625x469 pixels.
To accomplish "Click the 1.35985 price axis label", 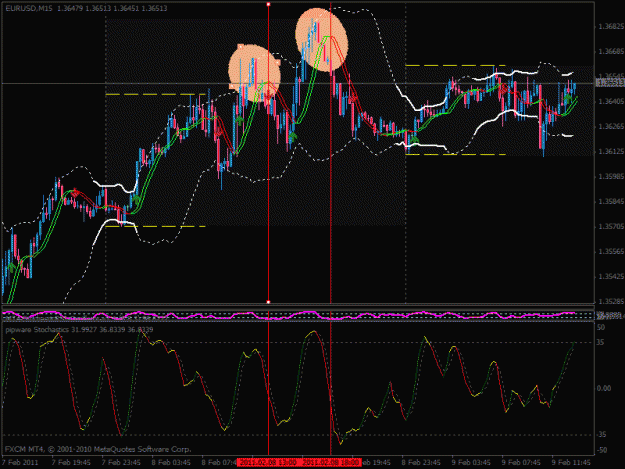I will click(611, 177).
